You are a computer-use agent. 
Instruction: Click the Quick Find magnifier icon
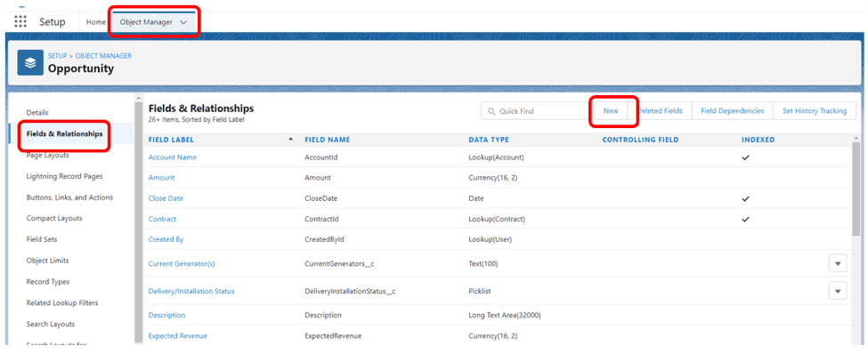[x=491, y=111]
